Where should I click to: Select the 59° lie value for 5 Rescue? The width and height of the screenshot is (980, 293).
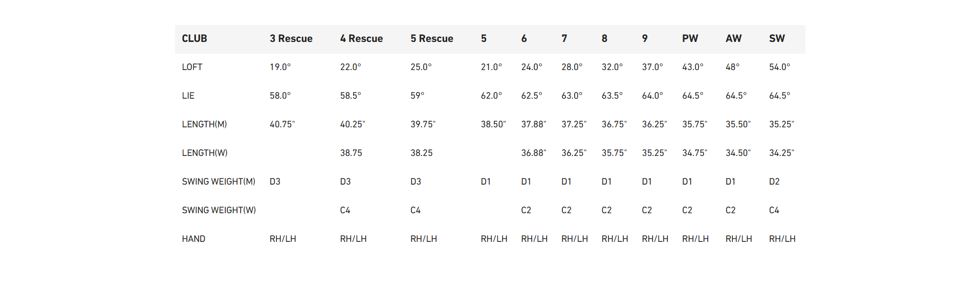418,96
